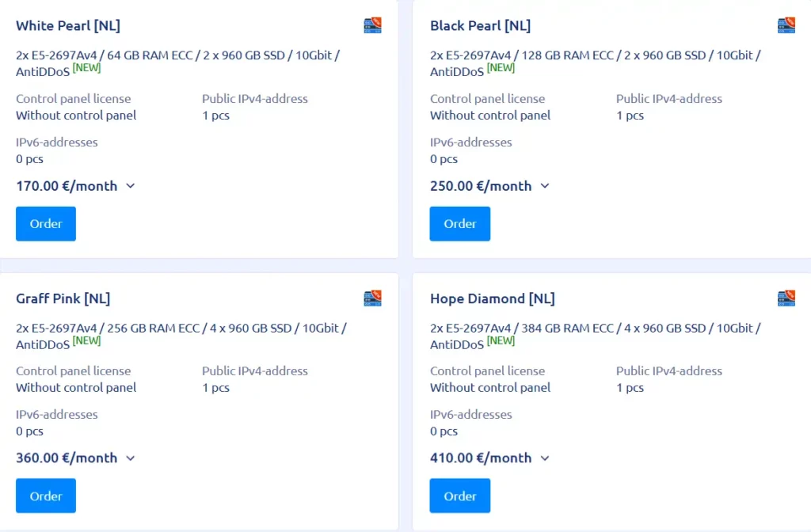Expand the 360.00 €/month price breakdown
The width and height of the screenshot is (811, 532).
(x=131, y=458)
